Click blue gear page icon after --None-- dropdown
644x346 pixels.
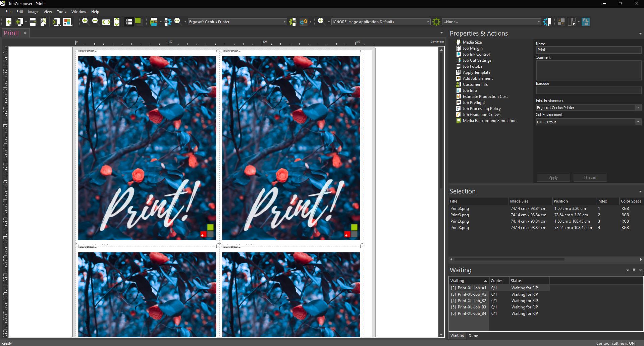[x=547, y=22]
